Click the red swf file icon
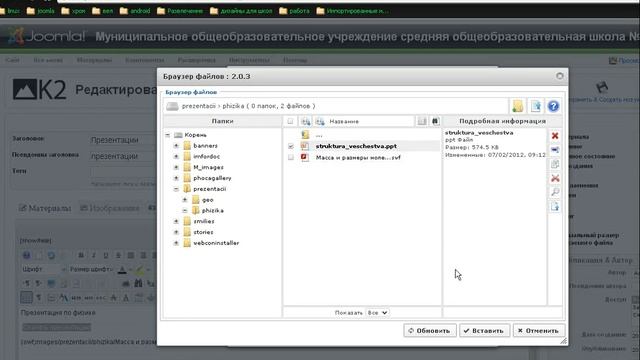Screen dimensions: 640x360 (x=305, y=157)
